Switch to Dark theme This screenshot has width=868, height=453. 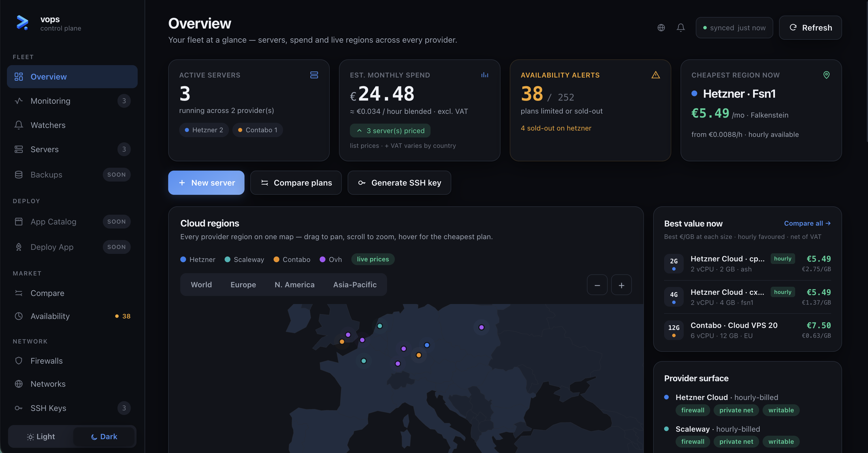104,437
